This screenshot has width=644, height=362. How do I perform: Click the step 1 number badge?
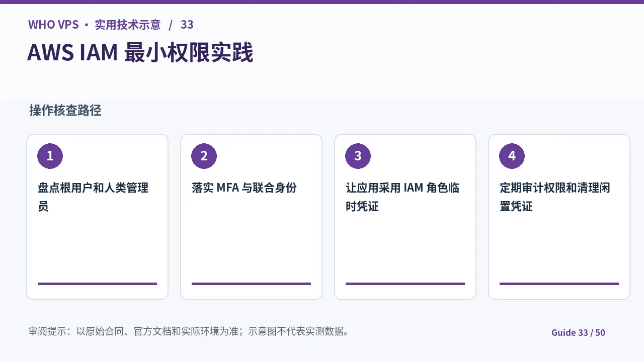click(x=50, y=156)
